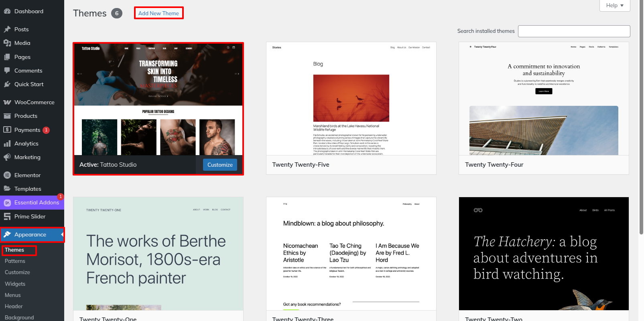This screenshot has width=644, height=321.
Task: Click the Templates folder icon
Action: (7, 189)
